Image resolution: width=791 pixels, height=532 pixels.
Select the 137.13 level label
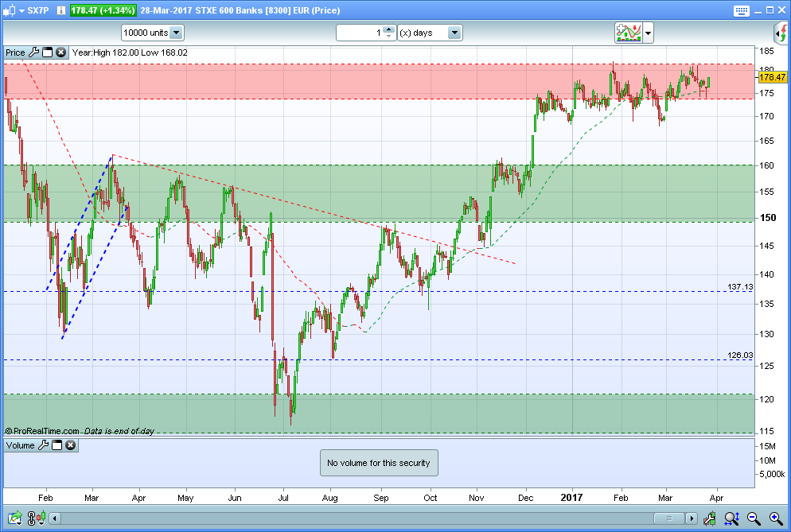(740, 287)
